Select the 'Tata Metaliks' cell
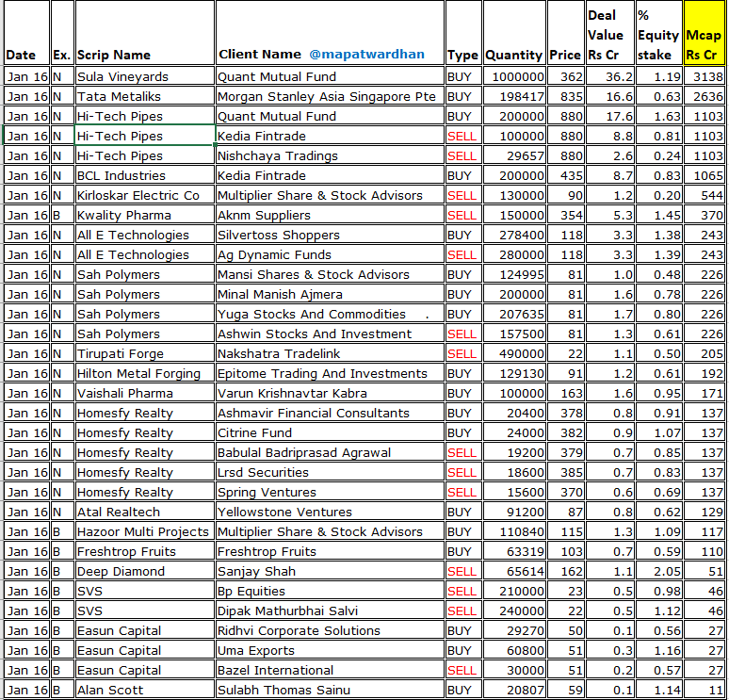This screenshot has height=700, width=729. (145, 96)
